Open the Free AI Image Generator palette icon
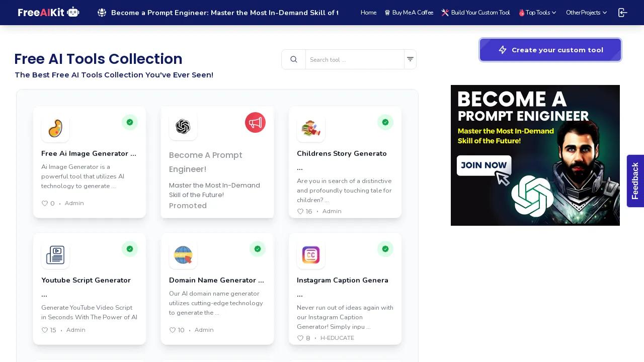 (x=55, y=128)
